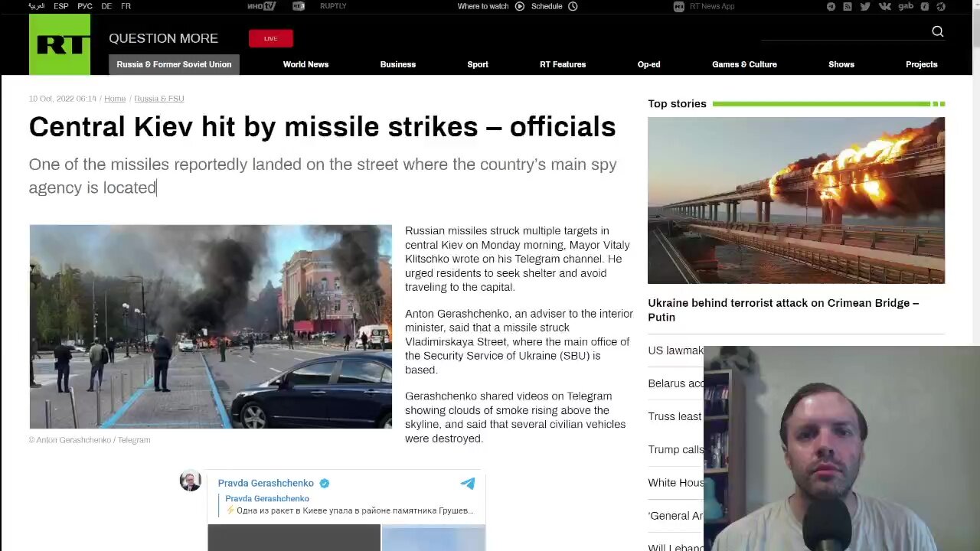Click the Home breadcrumb link

115,99
